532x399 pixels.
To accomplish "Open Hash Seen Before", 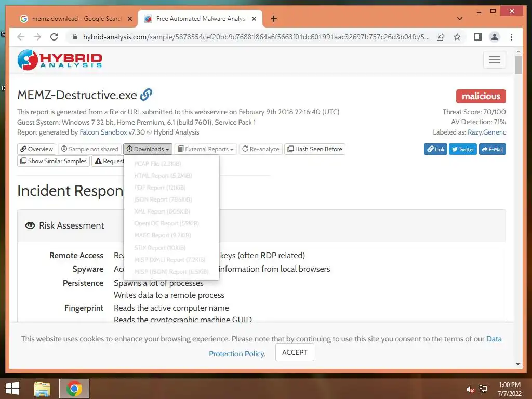I will point(314,149).
